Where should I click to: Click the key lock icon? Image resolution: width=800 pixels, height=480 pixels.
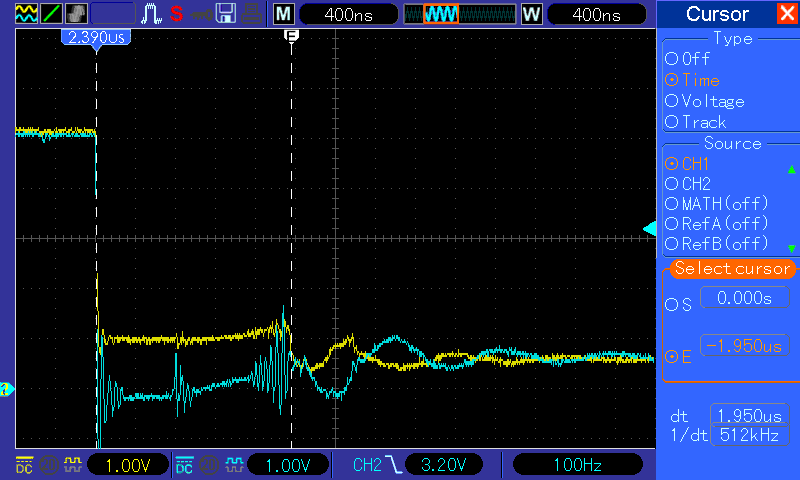coord(202,15)
